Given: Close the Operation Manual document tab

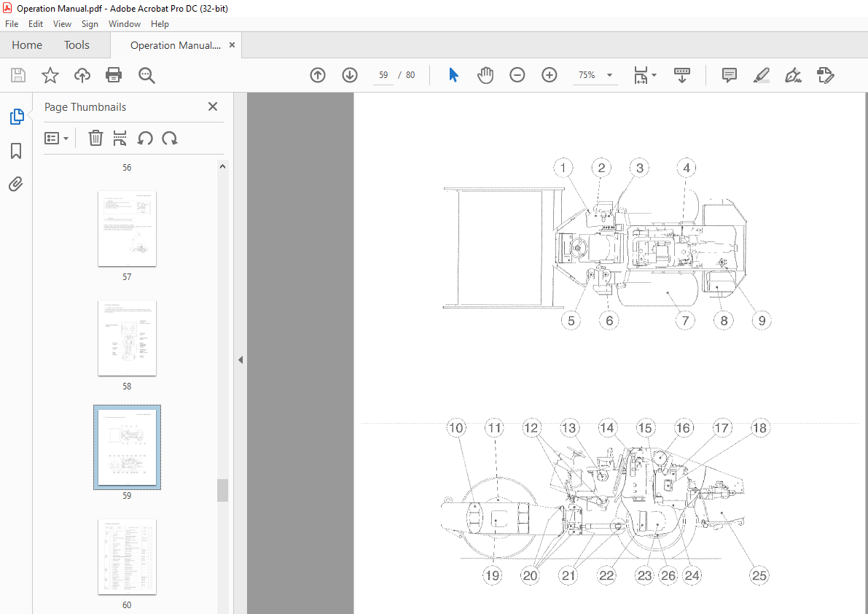Looking at the screenshot, I should pyautogui.click(x=232, y=44).
